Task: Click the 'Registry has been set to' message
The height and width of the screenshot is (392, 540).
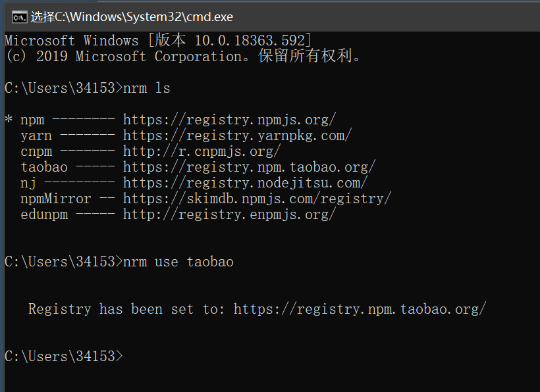Action: 126,308
